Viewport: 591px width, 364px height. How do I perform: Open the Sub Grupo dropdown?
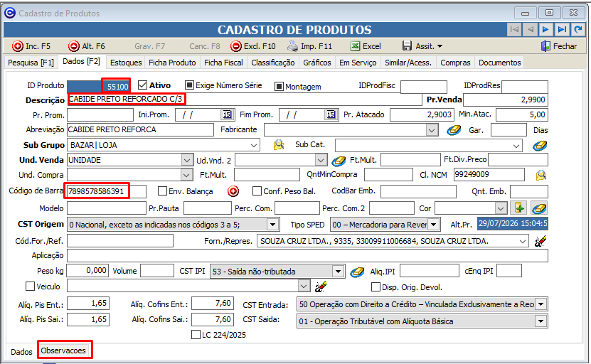click(x=254, y=145)
